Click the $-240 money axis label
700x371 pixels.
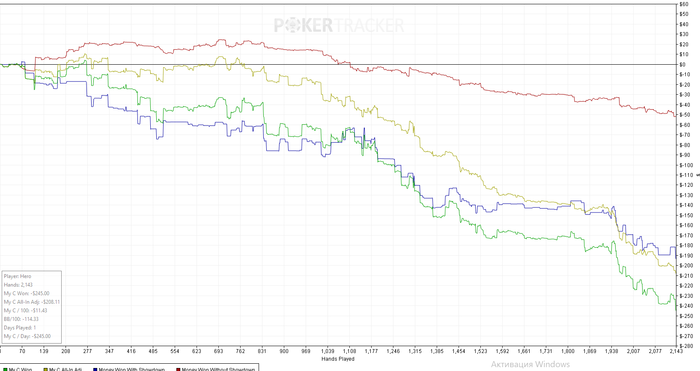tap(686, 306)
